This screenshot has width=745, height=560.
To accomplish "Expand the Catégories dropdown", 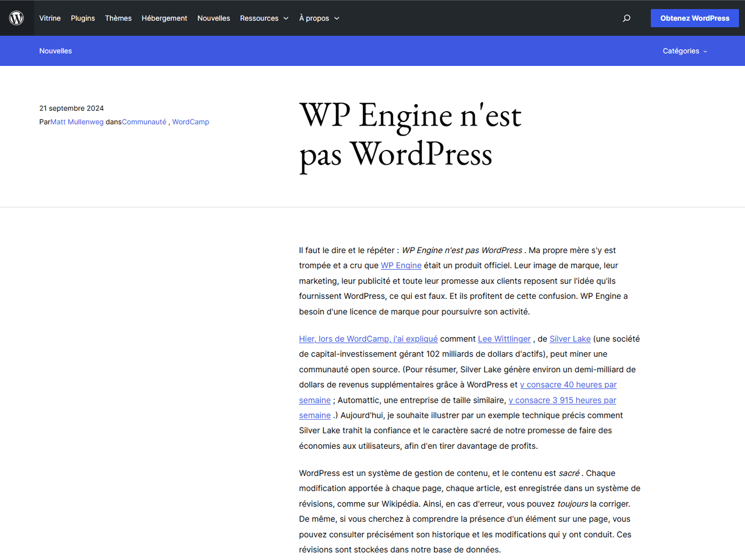I will (x=685, y=51).
